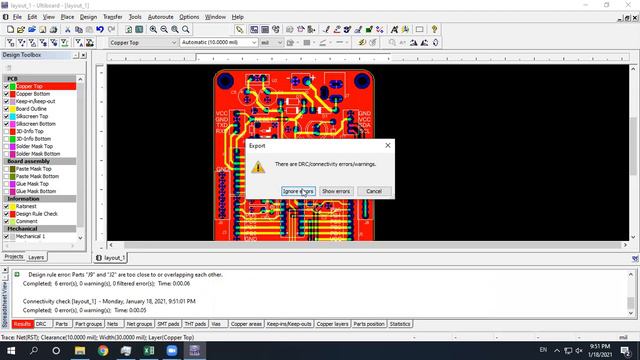640x360 pixels.
Task: Enable the Solder Mask Top checkbox
Action: tap(6, 146)
